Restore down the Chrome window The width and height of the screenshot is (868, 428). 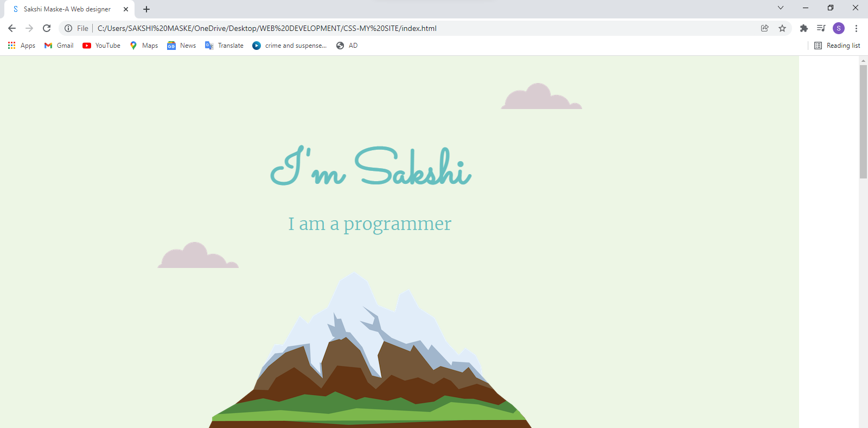[x=831, y=8]
